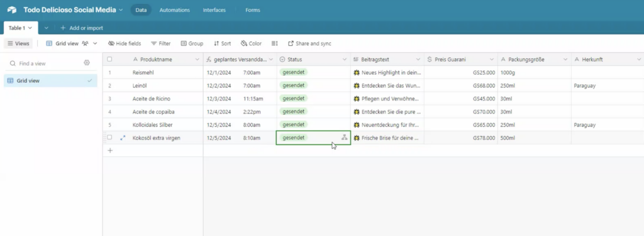Toggle the Views sidebar
Viewport: 644px width, 236px height.
18,43
